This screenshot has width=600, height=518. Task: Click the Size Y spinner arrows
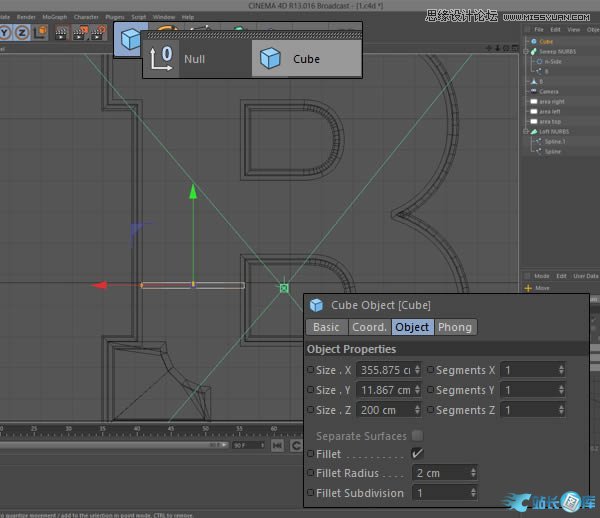[x=417, y=390]
